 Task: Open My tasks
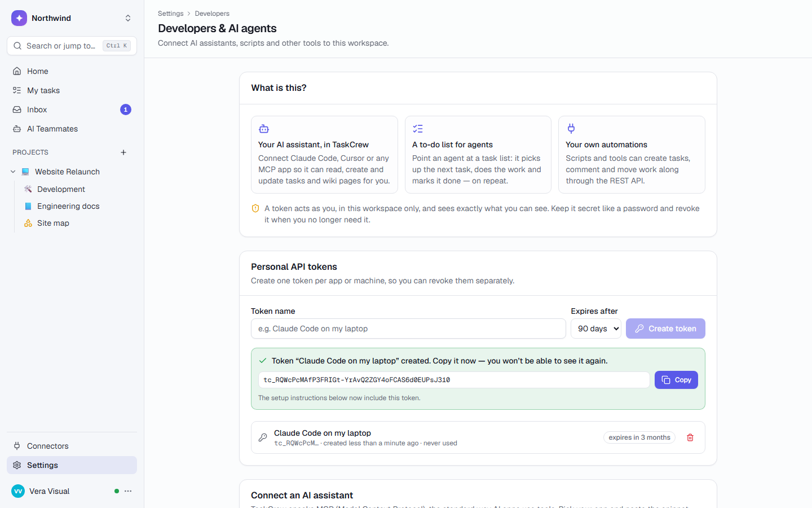[72, 90]
